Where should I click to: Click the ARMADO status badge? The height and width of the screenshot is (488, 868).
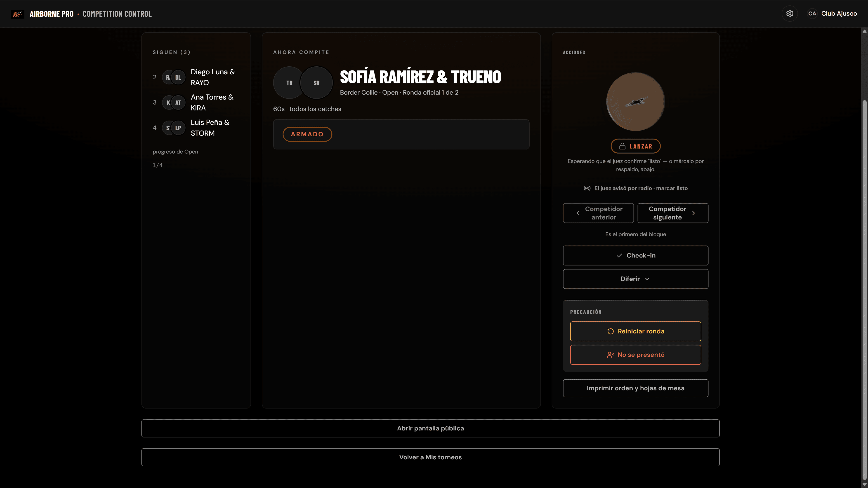307,134
